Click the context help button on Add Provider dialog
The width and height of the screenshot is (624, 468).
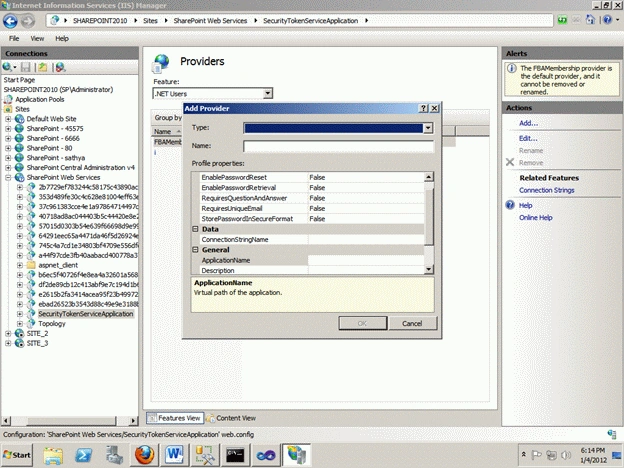coord(424,108)
